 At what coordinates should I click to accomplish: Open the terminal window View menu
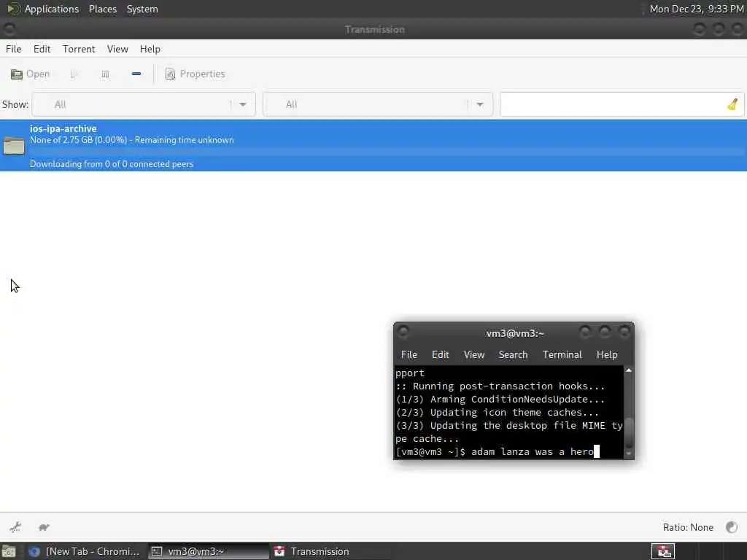tap(474, 355)
